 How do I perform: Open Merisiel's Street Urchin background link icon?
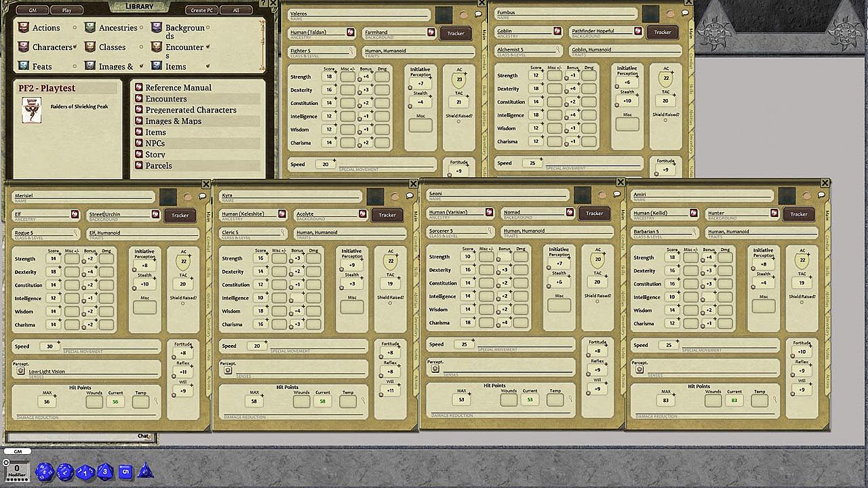tap(156, 214)
